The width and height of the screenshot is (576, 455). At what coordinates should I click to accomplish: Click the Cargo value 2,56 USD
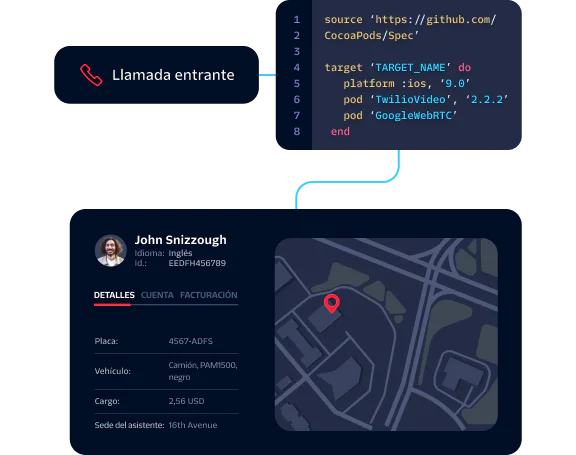pyautogui.click(x=186, y=401)
